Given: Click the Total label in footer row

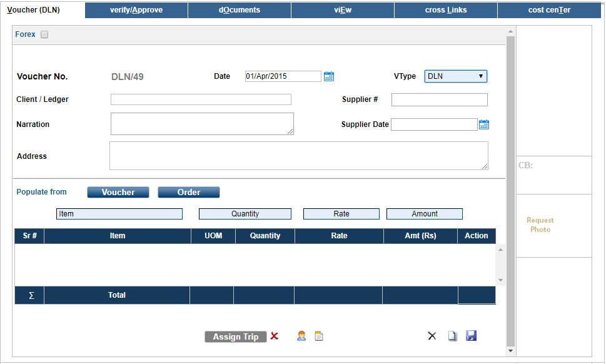Looking at the screenshot, I should pyautogui.click(x=117, y=295).
